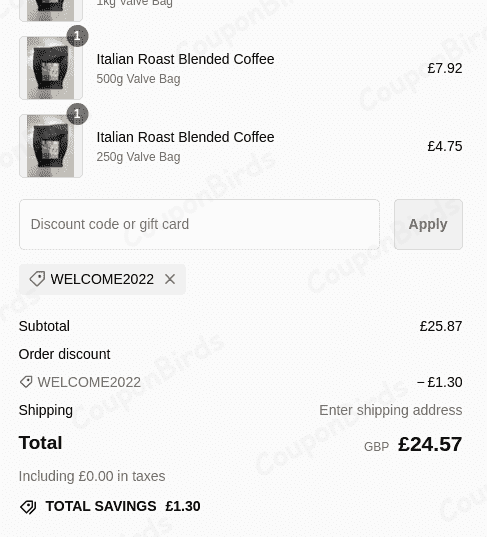The width and height of the screenshot is (487, 537).
Task: Click the Enter shipping address text
Action: [x=391, y=410]
